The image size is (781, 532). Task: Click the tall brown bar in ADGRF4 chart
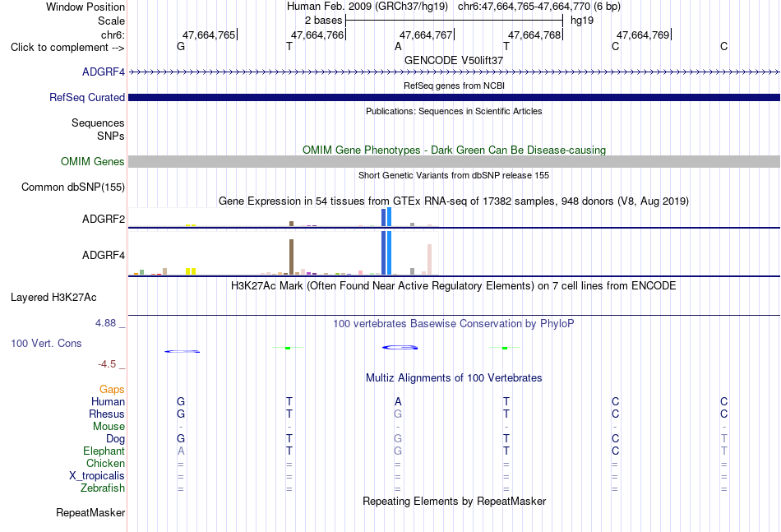[x=291, y=257]
